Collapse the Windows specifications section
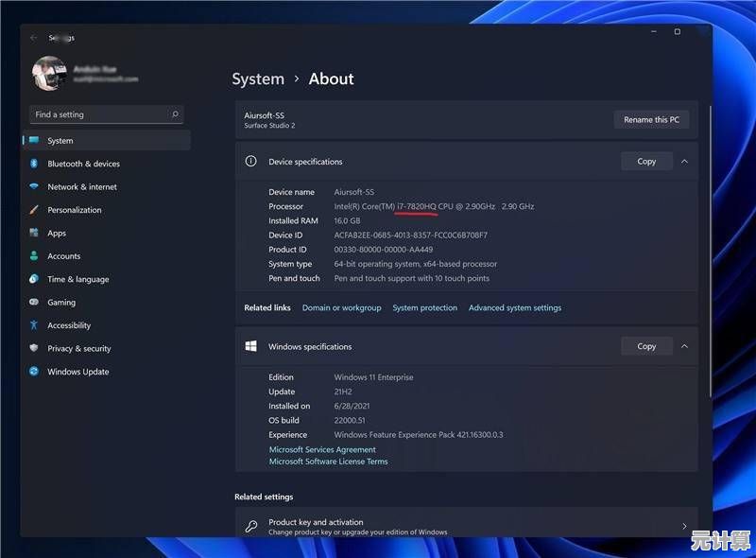Image resolution: width=756 pixels, height=558 pixels. (x=684, y=346)
